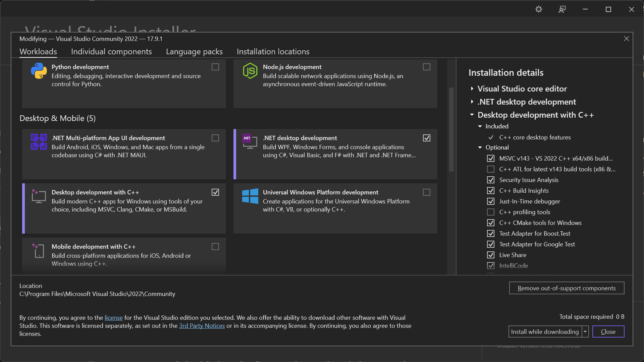
Task: Uncheck Test Adapter for Google Test
Action: pos(491,244)
